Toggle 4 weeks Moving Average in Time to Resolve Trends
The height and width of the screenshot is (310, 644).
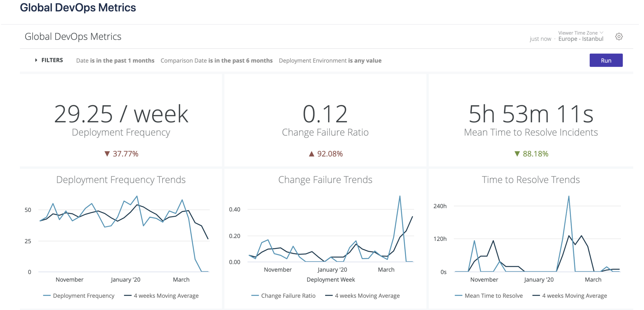click(x=570, y=296)
